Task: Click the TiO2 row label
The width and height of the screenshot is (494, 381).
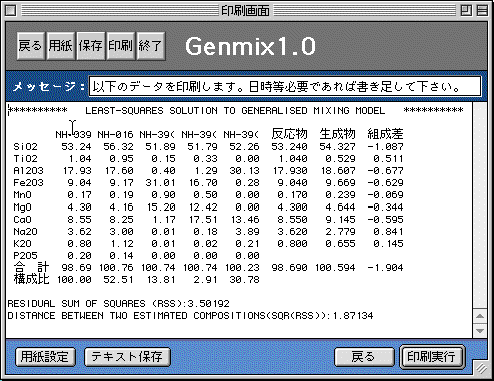Action: (x=25, y=159)
